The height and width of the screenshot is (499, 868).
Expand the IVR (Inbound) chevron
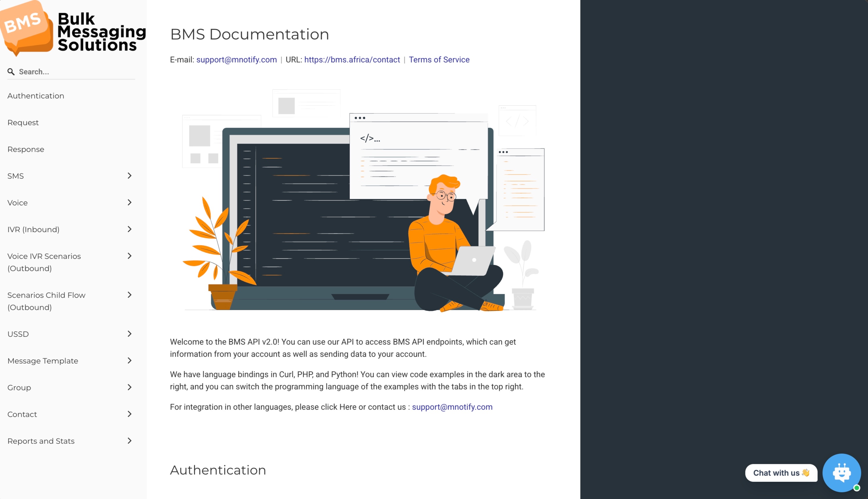pos(130,229)
